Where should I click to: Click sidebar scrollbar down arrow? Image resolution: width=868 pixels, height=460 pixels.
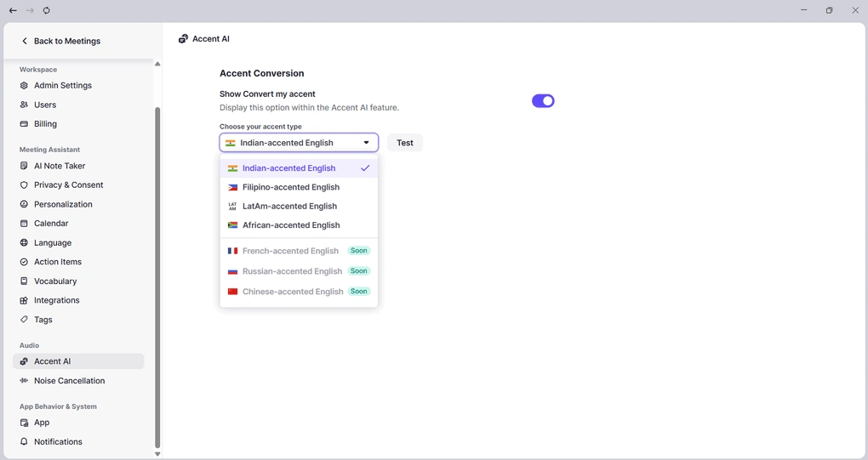pyautogui.click(x=157, y=454)
